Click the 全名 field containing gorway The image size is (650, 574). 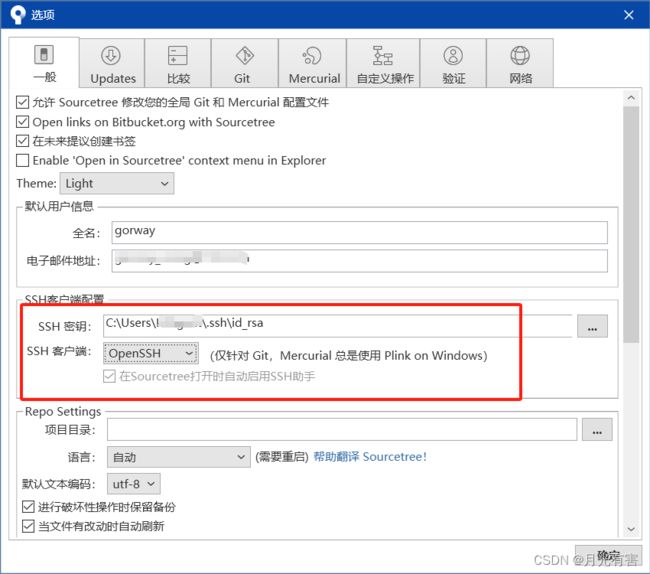point(359,232)
